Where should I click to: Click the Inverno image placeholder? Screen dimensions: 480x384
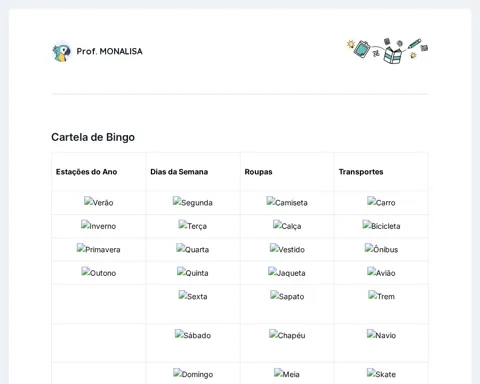pos(98,225)
